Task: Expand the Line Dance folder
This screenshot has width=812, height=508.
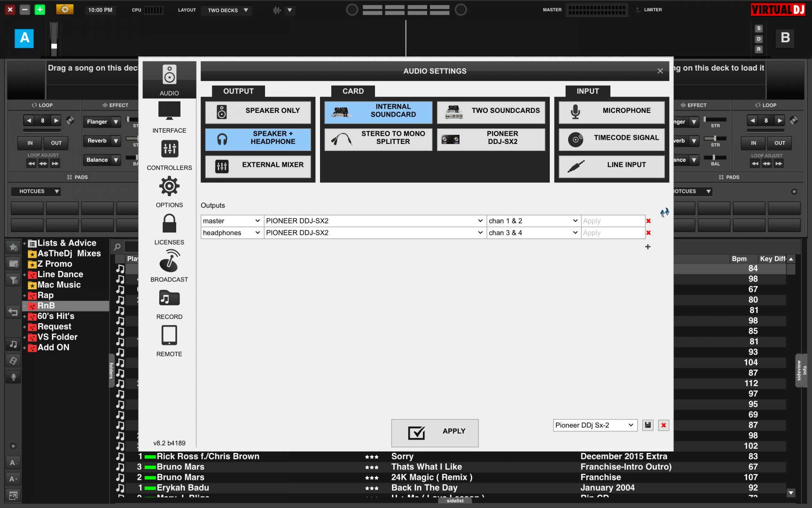Action: pyautogui.click(x=24, y=275)
